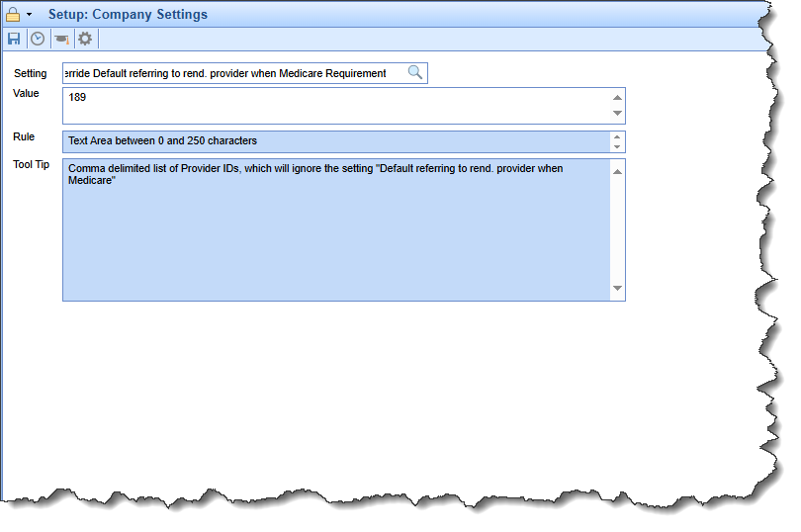Screen dimensions: 801x532
Task: Click the Save icon in toolbar
Action: coord(14,39)
